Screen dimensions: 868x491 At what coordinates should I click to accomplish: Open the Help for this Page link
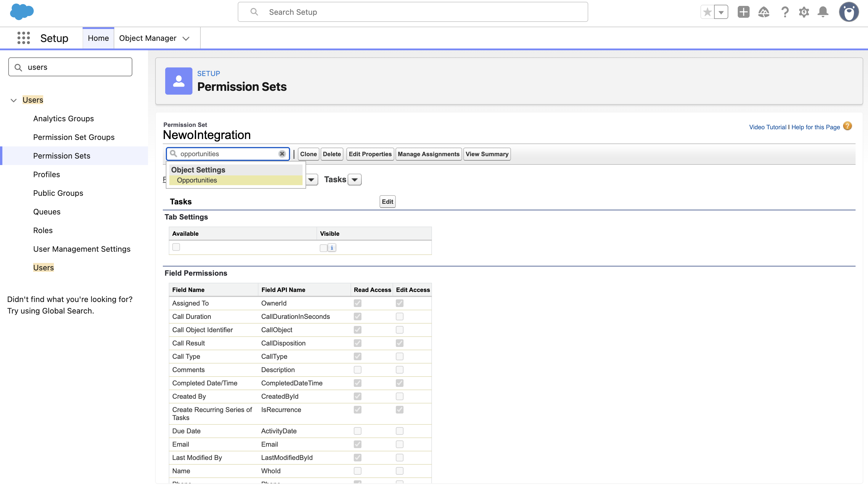click(815, 127)
